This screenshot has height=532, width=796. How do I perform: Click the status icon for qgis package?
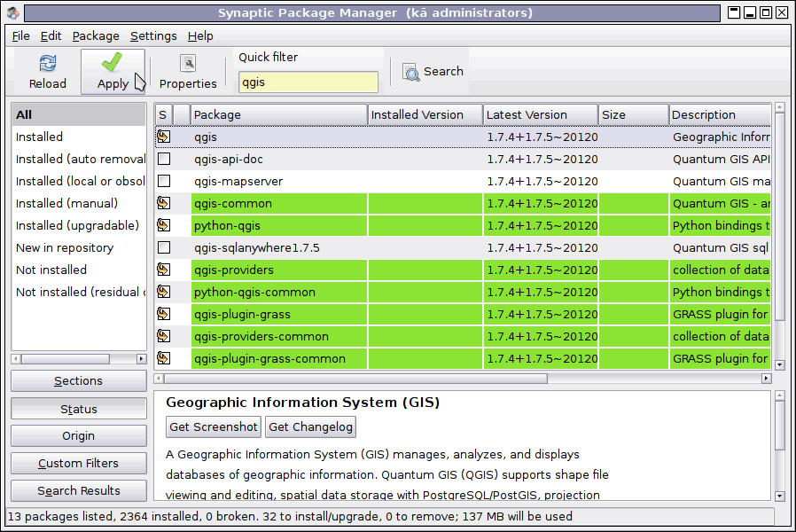click(x=163, y=137)
